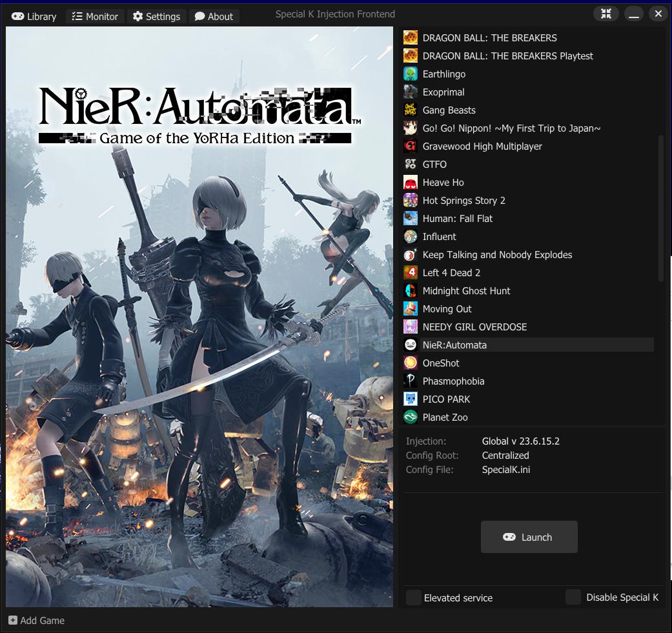
Task: Minimize the Special K window
Action: 634,14
